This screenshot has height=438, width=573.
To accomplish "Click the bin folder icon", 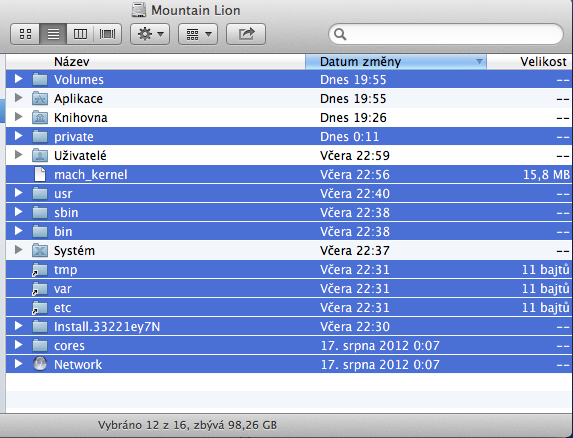I will (40, 231).
